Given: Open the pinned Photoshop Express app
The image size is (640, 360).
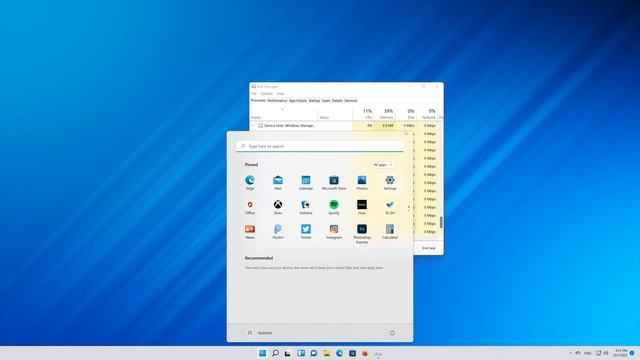Looking at the screenshot, I should (x=362, y=233).
